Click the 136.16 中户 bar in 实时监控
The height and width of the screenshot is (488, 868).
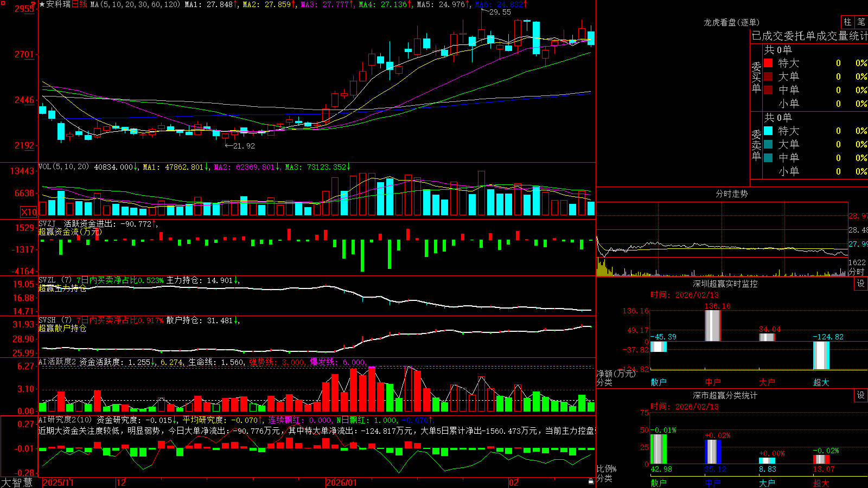click(713, 325)
